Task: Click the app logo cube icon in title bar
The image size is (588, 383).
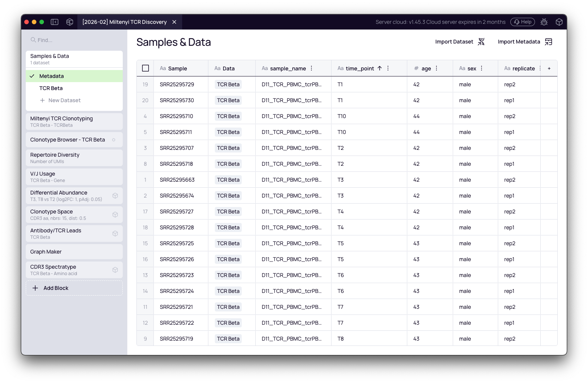Action: pyautogui.click(x=69, y=22)
